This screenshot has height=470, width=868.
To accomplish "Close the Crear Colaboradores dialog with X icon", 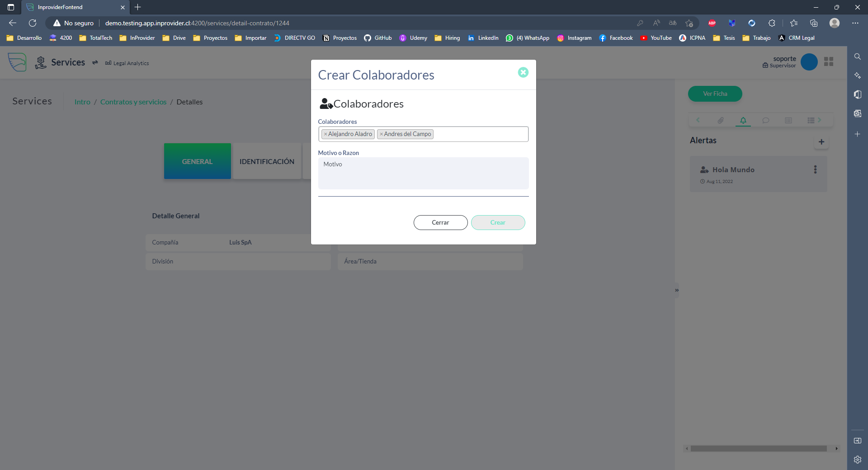I will tap(523, 72).
